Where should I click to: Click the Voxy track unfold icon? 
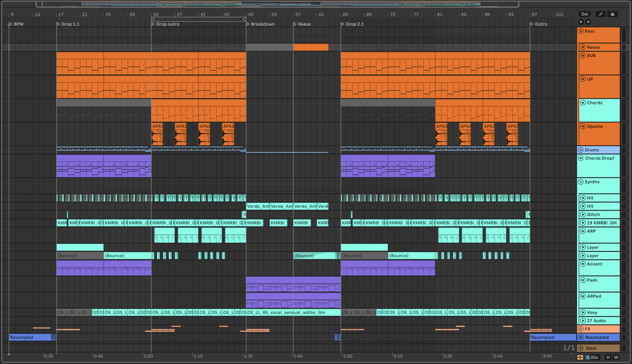coord(583,312)
